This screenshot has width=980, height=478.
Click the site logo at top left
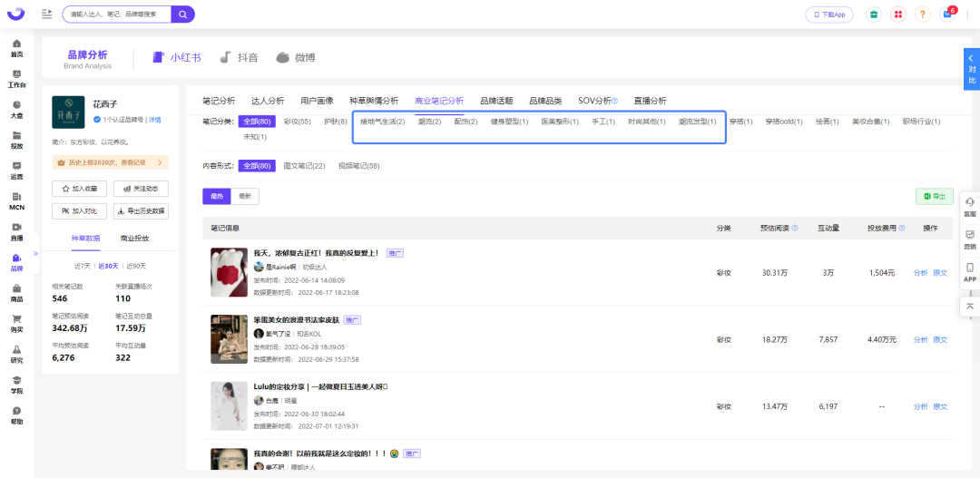tap(17, 14)
